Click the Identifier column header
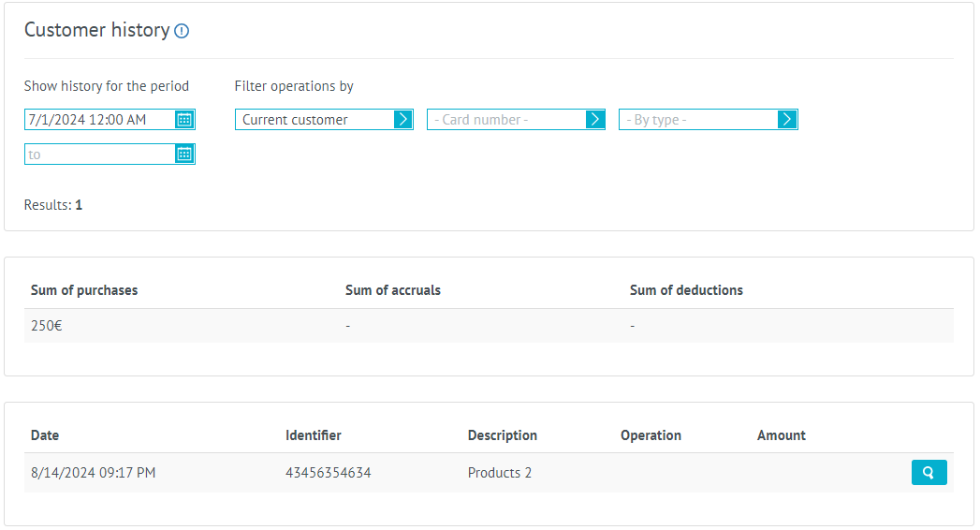 coord(313,435)
